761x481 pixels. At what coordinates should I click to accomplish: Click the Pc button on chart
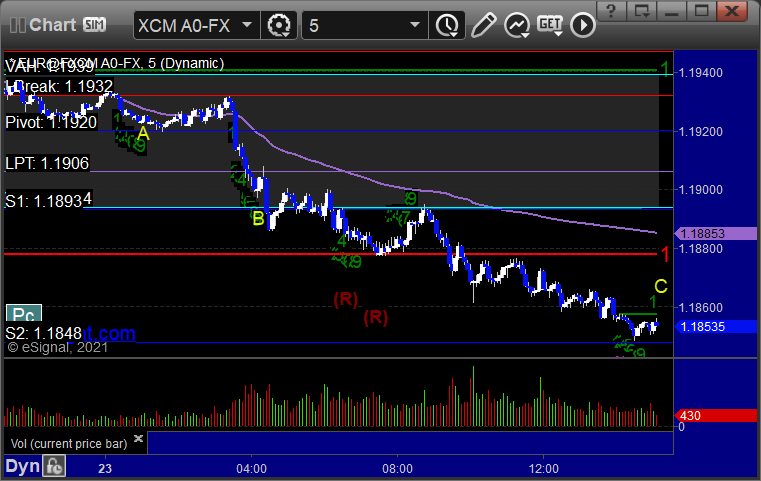[24, 314]
